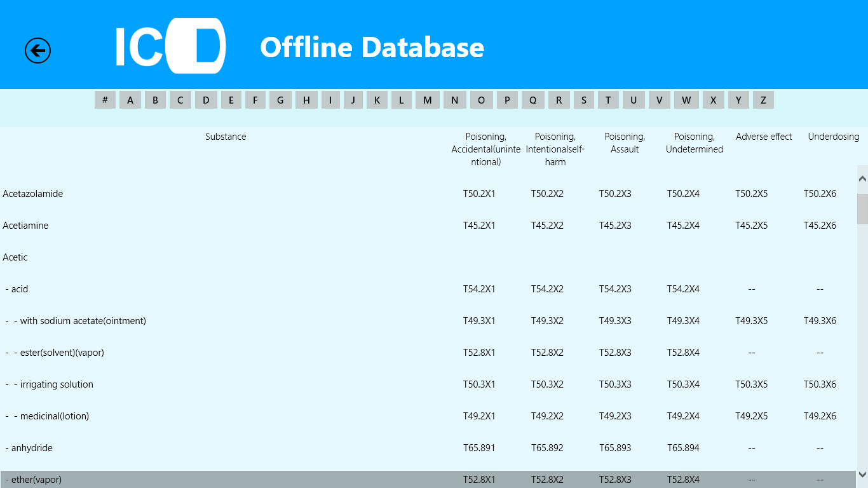Click the Substance column header

[x=225, y=136]
